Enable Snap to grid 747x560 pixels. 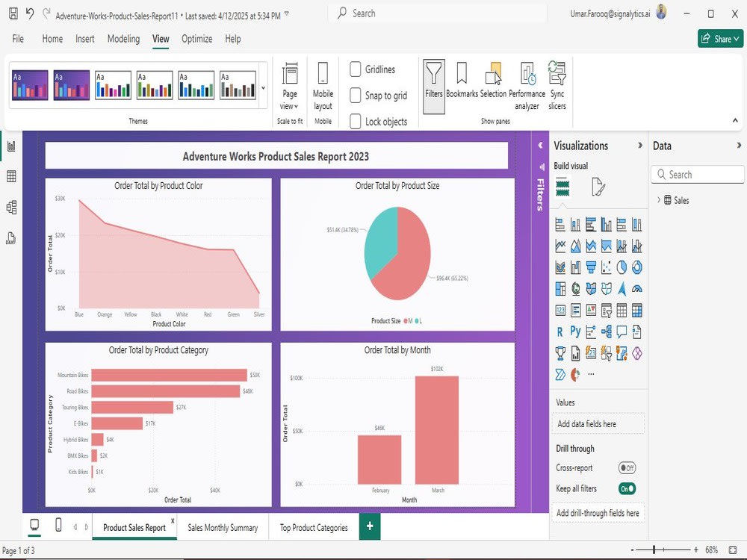pyautogui.click(x=356, y=96)
